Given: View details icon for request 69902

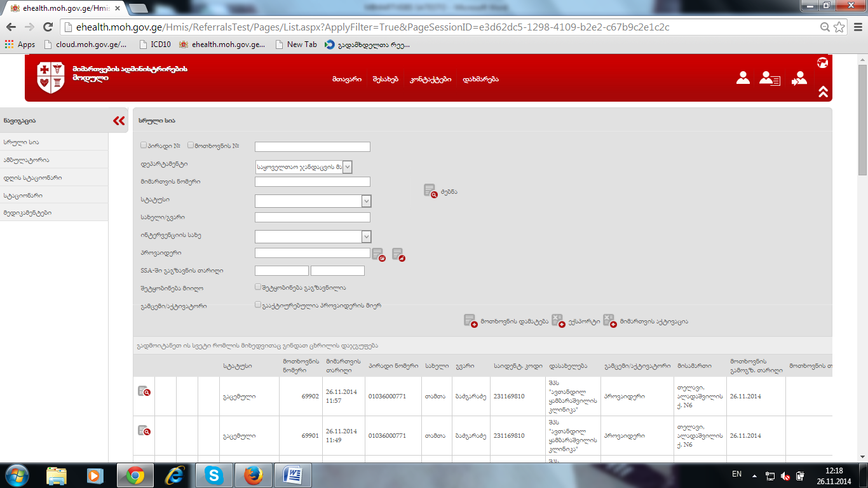Looking at the screenshot, I should (144, 391).
